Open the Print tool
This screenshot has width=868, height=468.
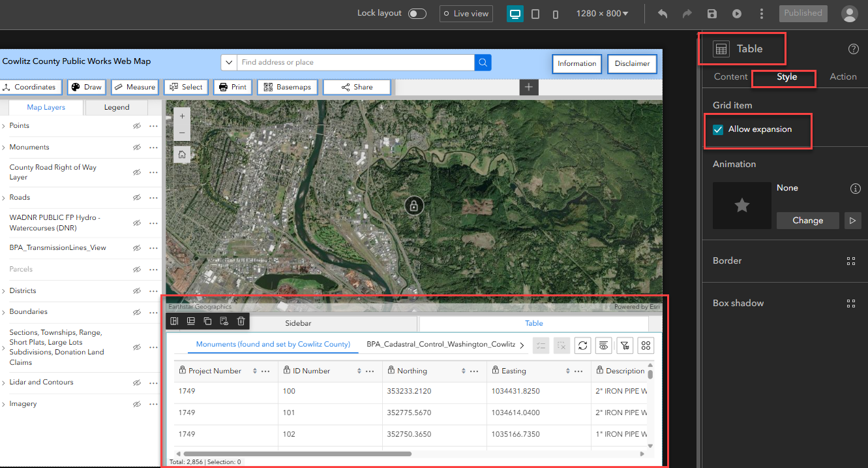click(233, 86)
